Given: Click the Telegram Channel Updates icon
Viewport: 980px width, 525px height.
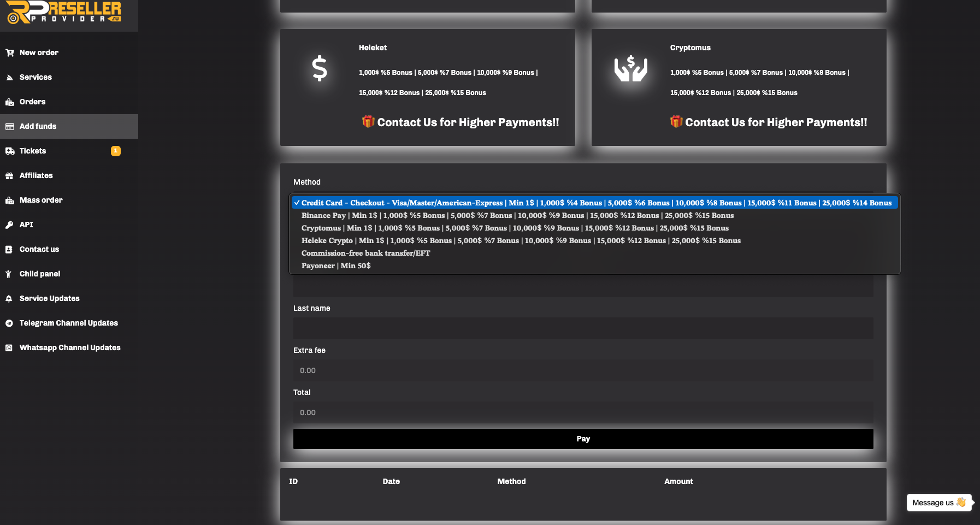Looking at the screenshot, I should coord(9,323).
